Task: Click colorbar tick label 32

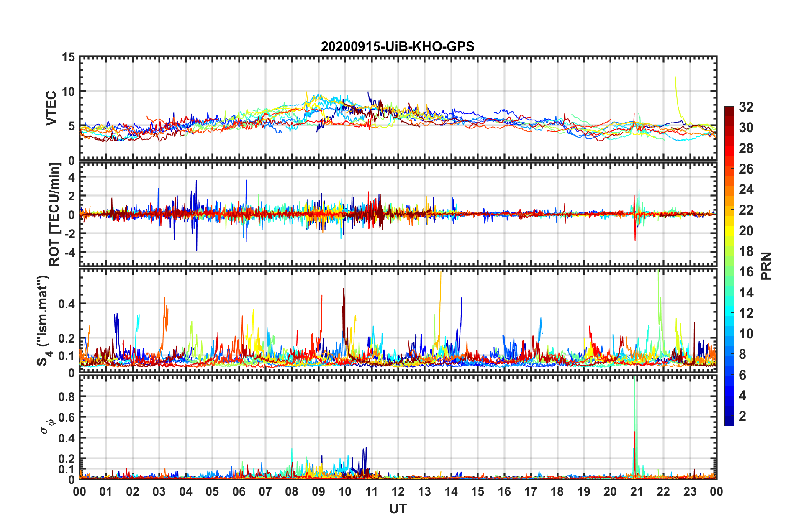Action: [746, 107]
